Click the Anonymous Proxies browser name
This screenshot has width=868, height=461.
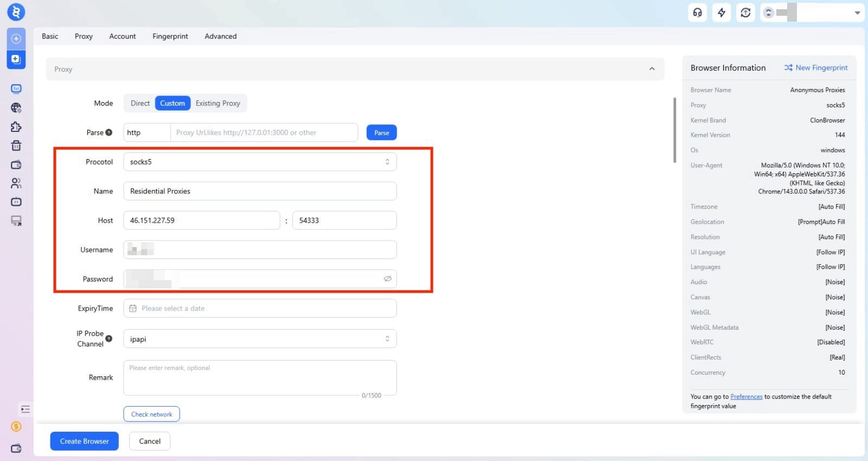tap(818, 90)
